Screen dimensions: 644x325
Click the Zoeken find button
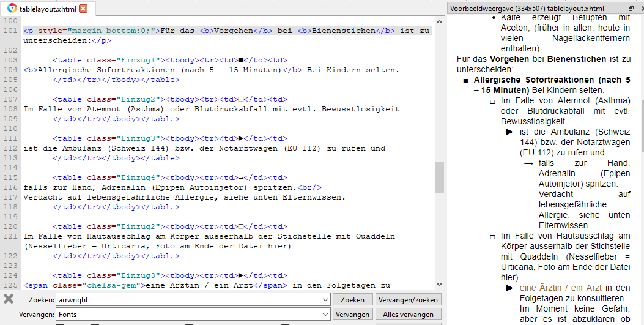click(x=352, y=299)
